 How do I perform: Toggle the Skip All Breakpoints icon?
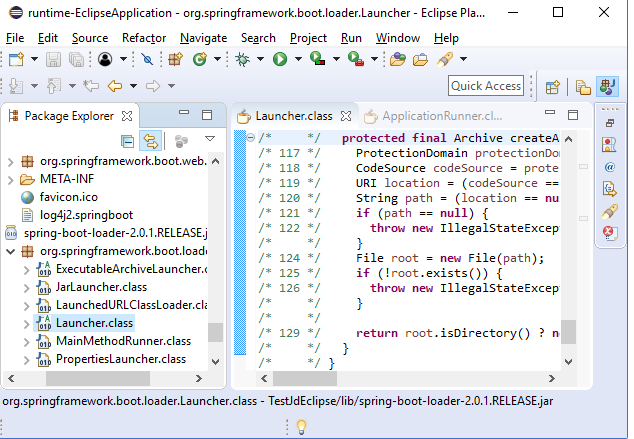pyautogui.click(x=147, y=59)
